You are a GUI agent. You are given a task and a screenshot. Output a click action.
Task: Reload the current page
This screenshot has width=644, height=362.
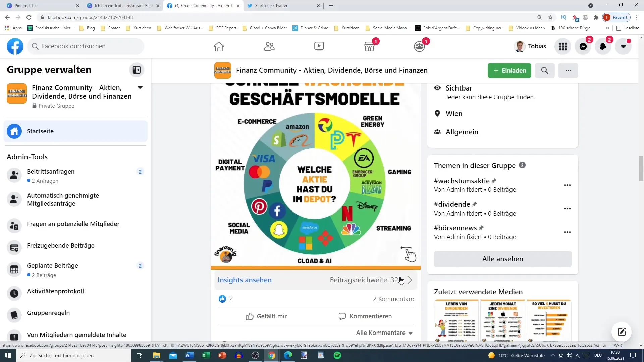[29, 17]
